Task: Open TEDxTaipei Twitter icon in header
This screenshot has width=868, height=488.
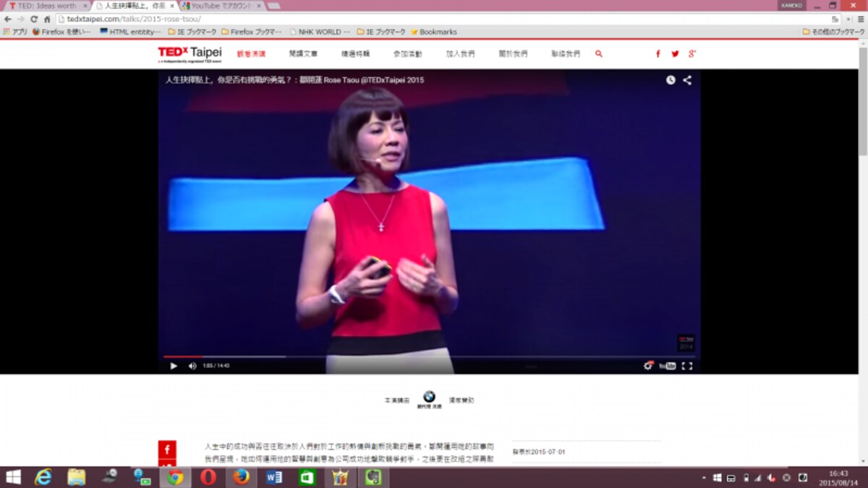Action: [675, 53]
